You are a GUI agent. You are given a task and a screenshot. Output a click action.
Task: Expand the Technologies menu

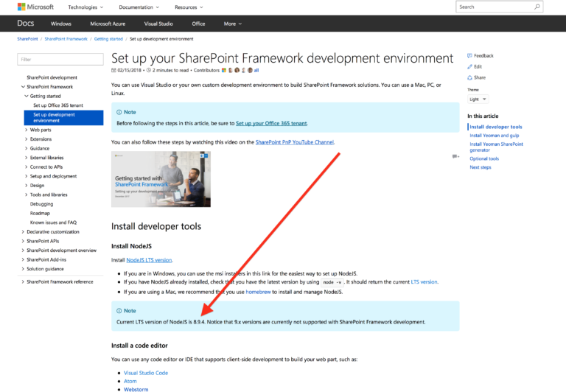pyautogui.click(x=85, y=7)
